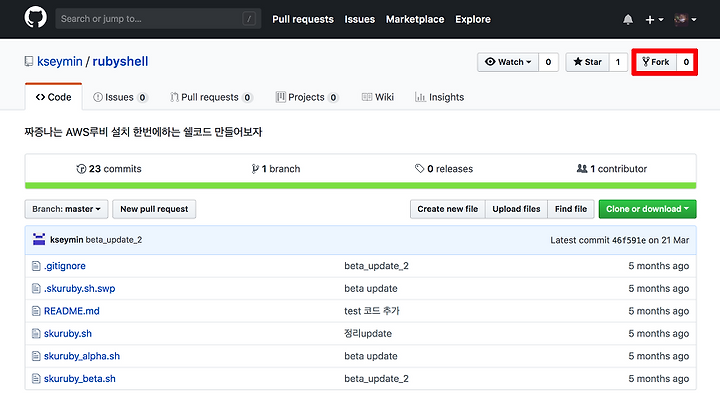
Task: Open the .skuruby.sh.swp file
Action: pyautogui.click(x=79, y=288)
